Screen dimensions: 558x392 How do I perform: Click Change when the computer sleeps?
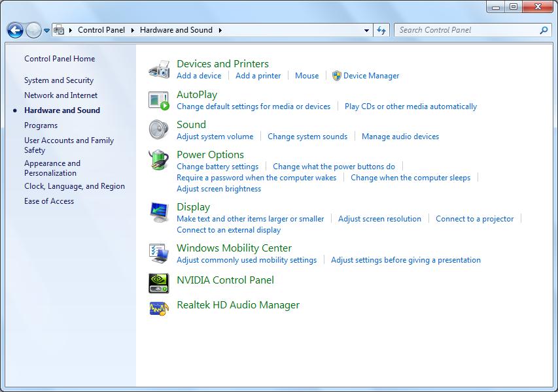[411, 178]
